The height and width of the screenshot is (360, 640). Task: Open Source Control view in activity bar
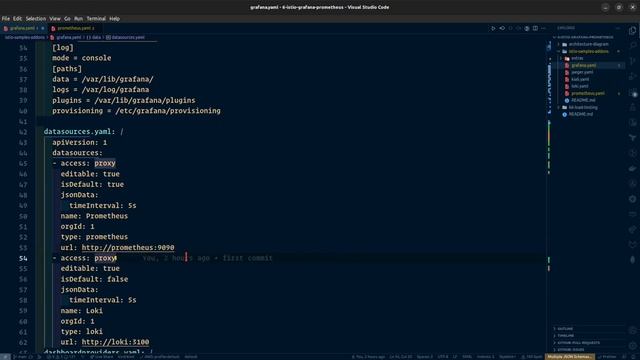click(x=633, y=61)
